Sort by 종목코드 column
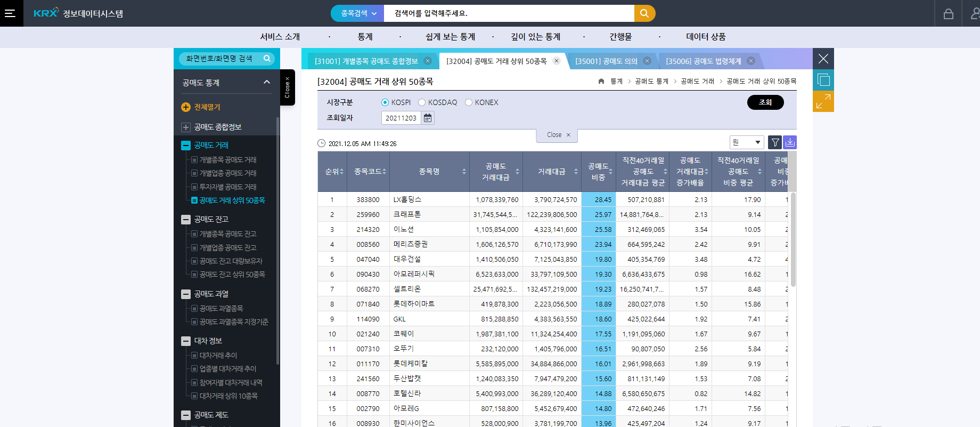The width and height of the screenshot is (980, 427). click(x=384, y=171)
